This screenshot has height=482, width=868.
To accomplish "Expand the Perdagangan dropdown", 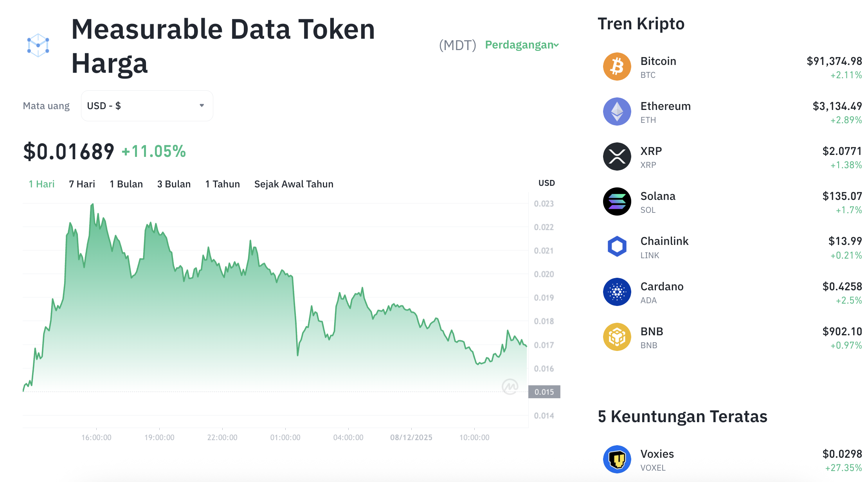I will pyautogui.click(x=521, y=45).
